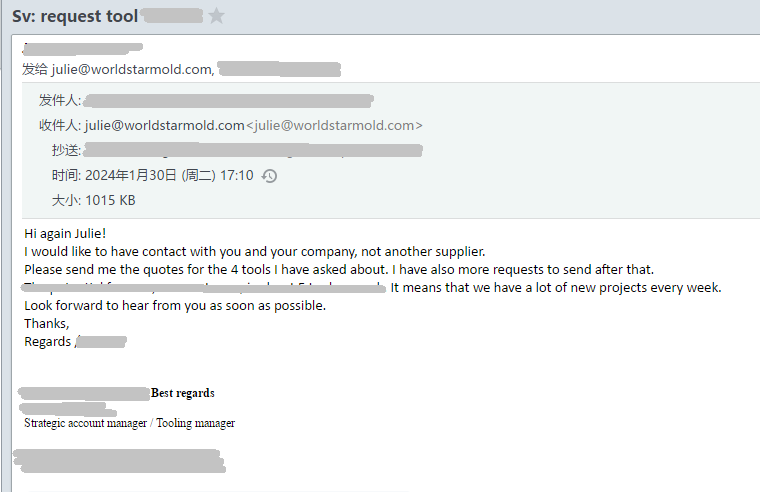
Task: Click the bold 'Best regards' signature text
Action: (183, 393)
